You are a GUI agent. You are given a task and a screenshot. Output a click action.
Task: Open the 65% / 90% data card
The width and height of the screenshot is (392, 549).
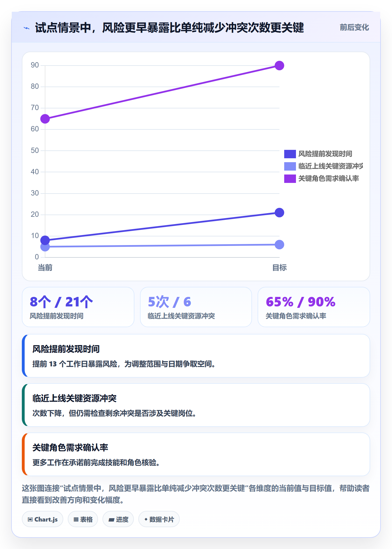coord(314,307)
